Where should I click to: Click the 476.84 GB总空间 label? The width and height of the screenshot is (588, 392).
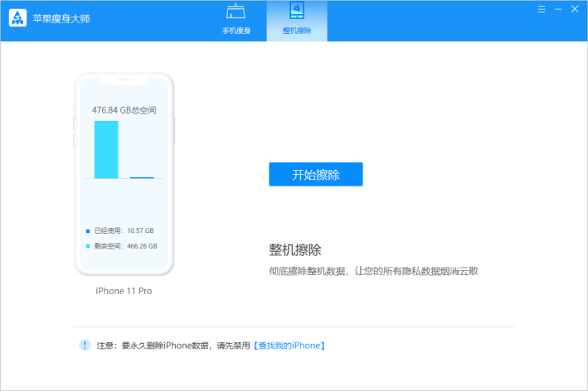click(124, 109)
